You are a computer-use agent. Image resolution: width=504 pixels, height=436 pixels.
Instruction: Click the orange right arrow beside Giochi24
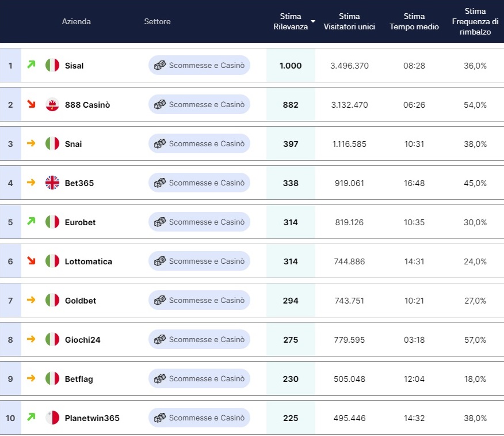coord(31,339)
